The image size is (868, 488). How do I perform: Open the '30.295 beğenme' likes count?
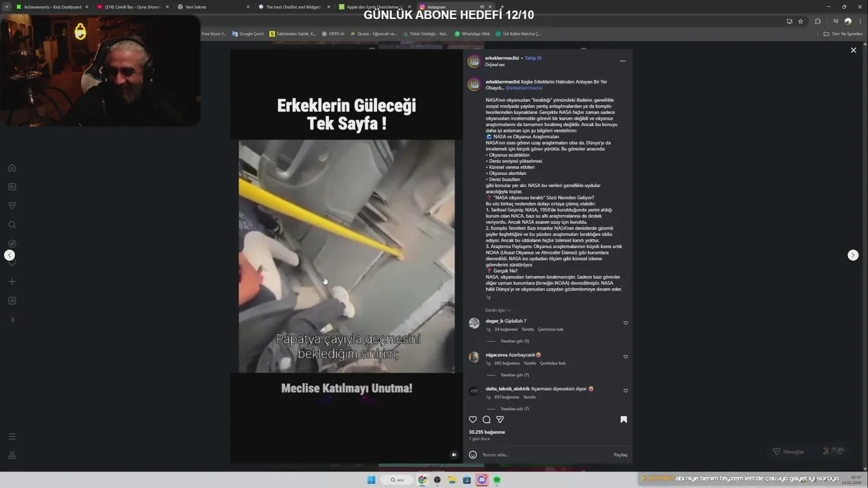487,432
